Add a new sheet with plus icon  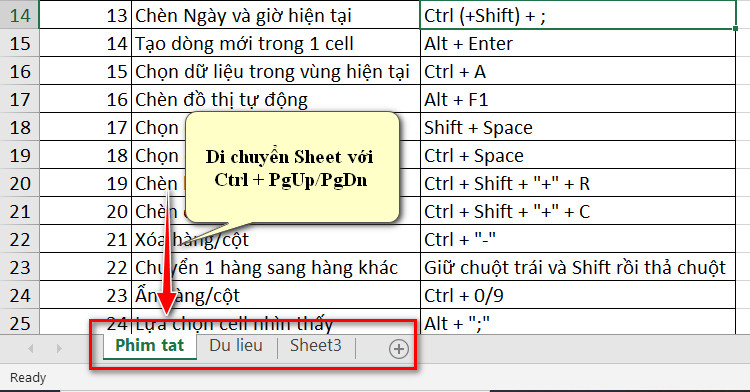tap(398, 348)
